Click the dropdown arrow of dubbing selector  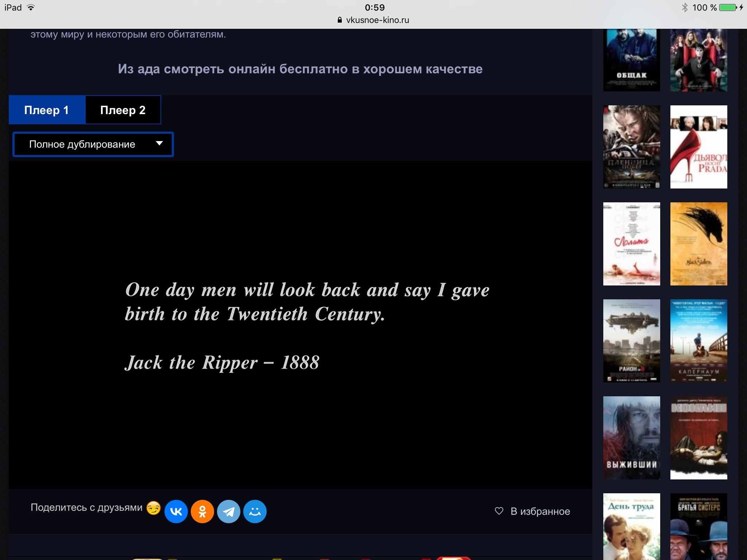159,143
